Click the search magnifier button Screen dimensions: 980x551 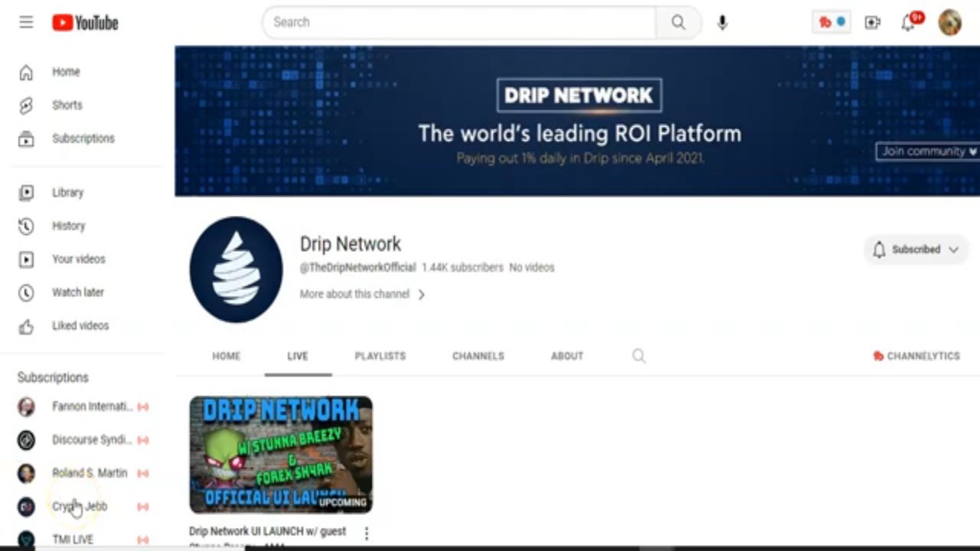tap(678, 22)
